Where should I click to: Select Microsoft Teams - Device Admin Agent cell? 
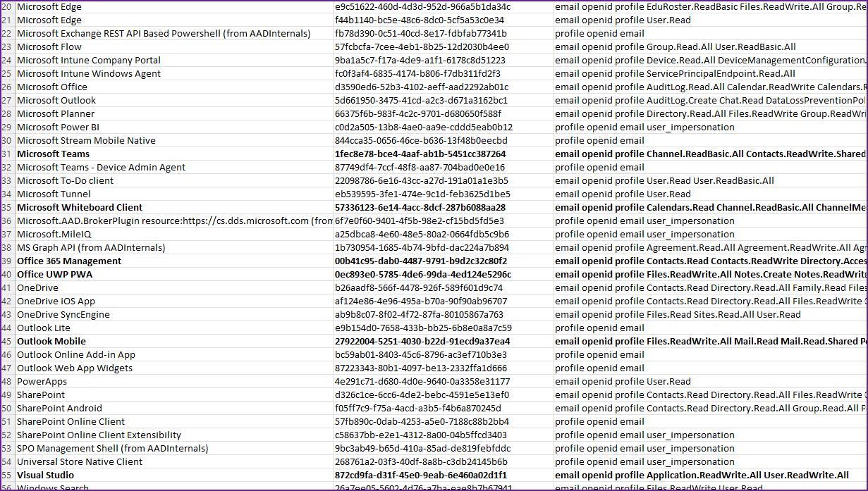coord(174,168)
